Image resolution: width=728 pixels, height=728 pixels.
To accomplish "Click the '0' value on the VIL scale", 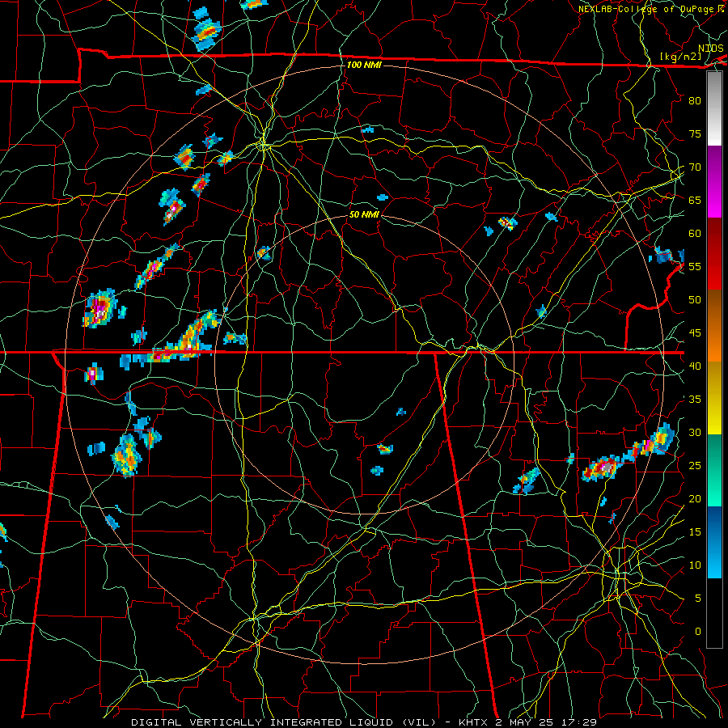I will click(x=698, y=632).
